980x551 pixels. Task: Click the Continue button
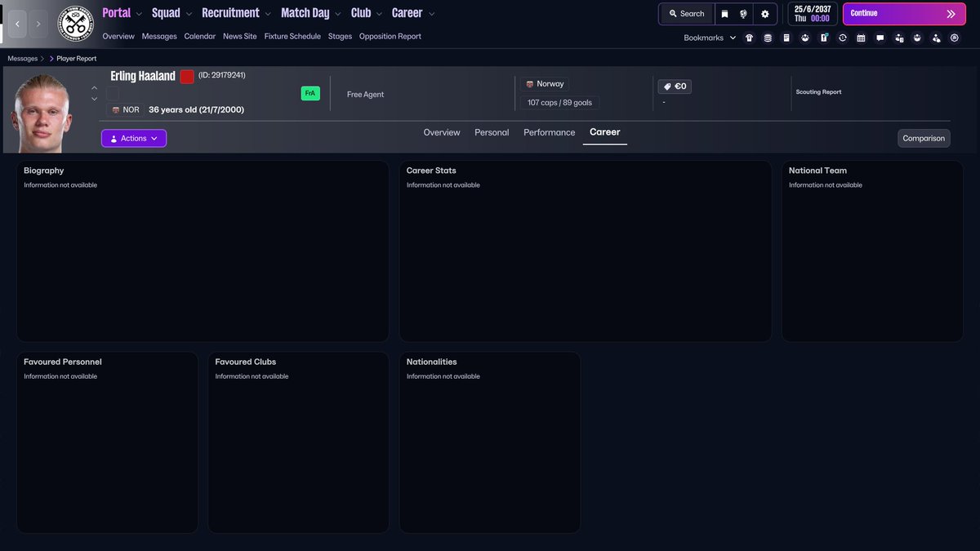click(904, 14)
